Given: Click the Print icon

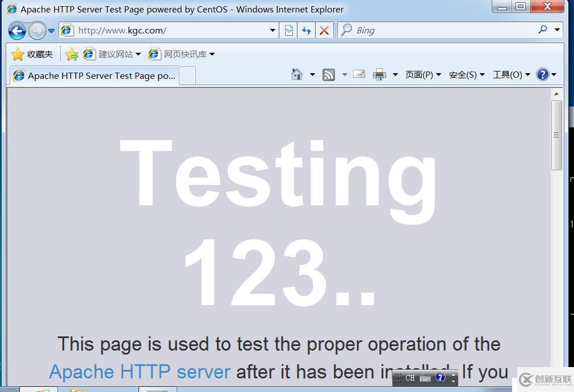Looking at the screenshot, I should 380,74.
